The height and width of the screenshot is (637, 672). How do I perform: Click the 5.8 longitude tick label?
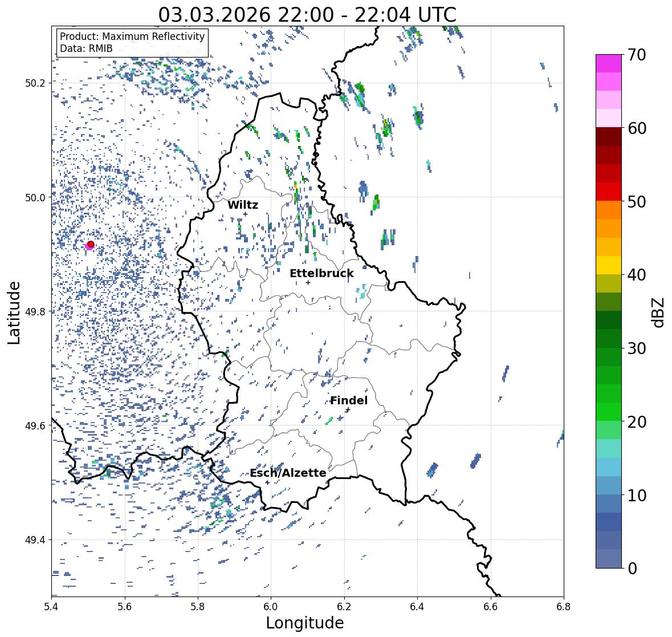tap(198, 607)
